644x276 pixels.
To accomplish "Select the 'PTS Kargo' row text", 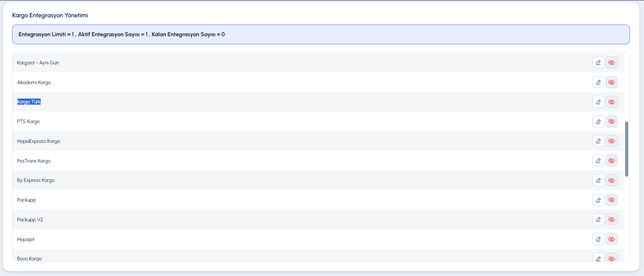I will (28, 122).
